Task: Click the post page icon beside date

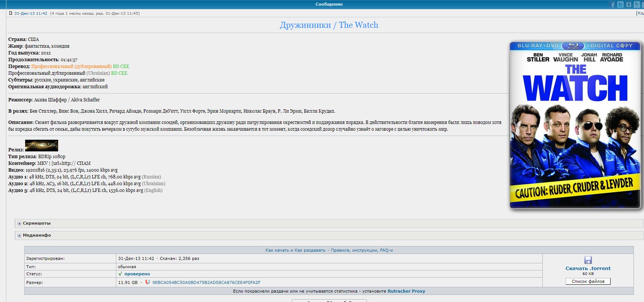Action: 11,13
